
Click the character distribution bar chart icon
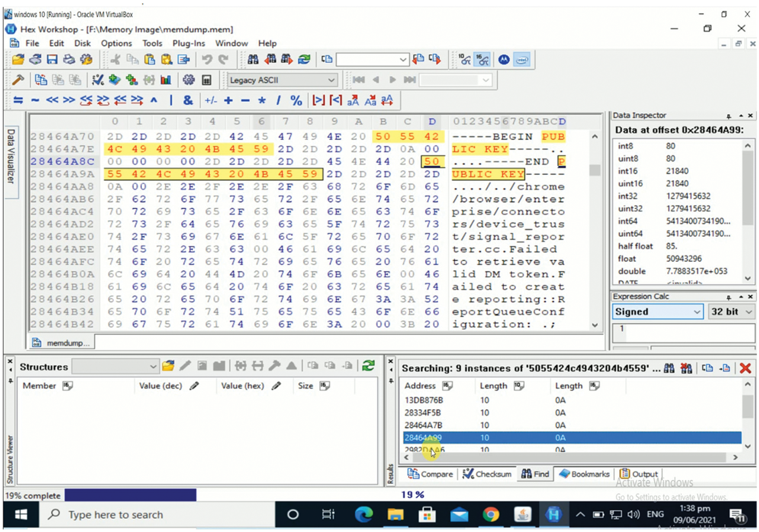166,80
